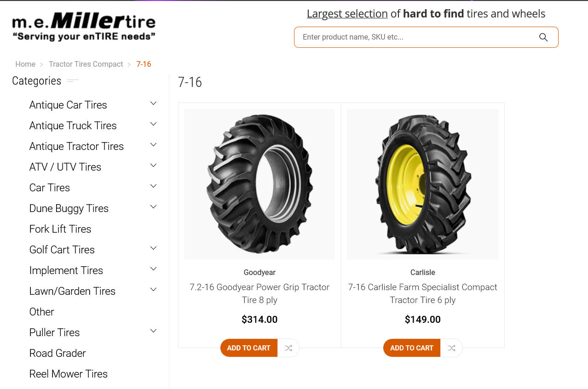The width and height of the screenshot is (588, 389).
Task: Open the Road Grader category
Action: pyautogui.click(x=58, y=353)
